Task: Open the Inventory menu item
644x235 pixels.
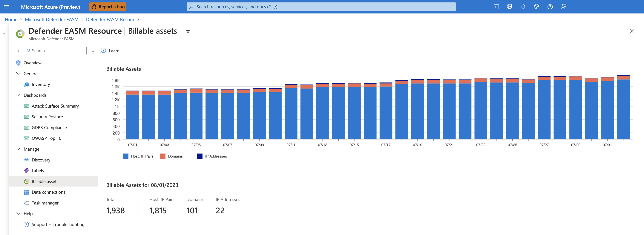Action: pyautogui.click(x=41, y=84)
